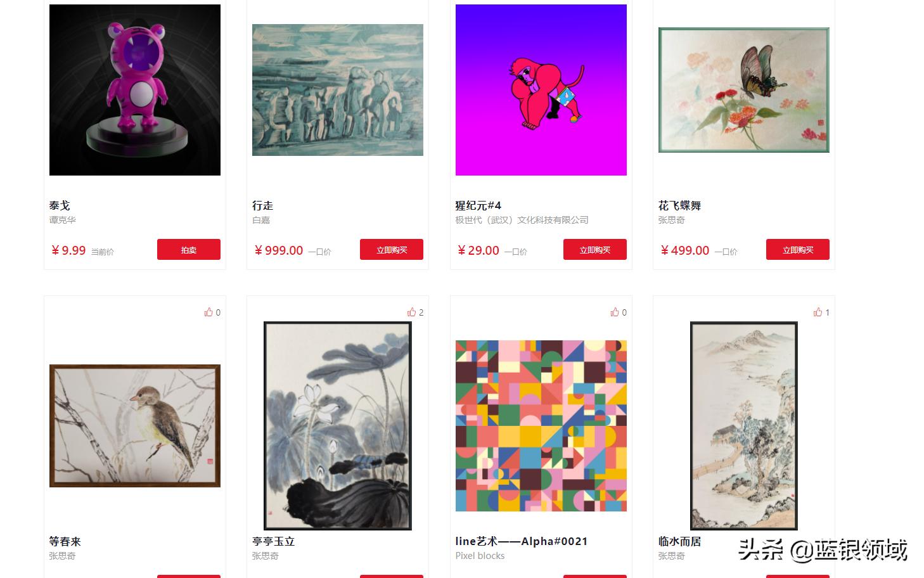Open the geometric Pixel blocks artwork image

point(541,426)
